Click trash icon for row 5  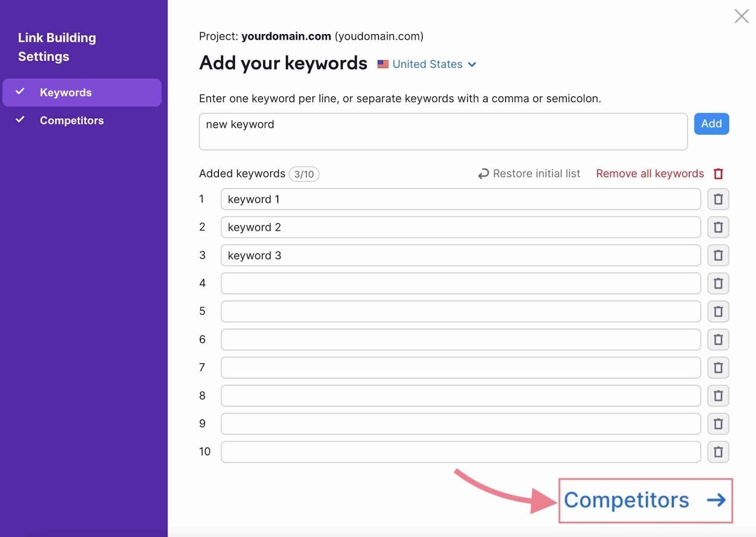point(718,312)
